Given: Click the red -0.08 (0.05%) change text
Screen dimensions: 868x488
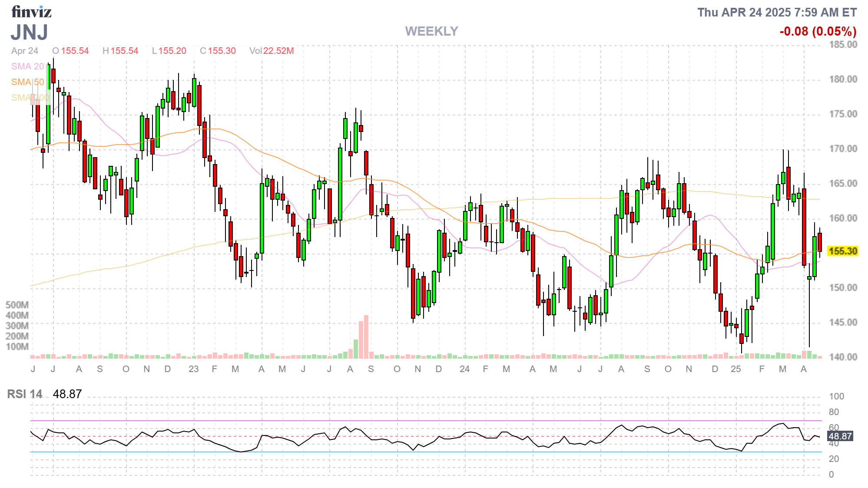Looking at the screenshot, I should (818, 31).
